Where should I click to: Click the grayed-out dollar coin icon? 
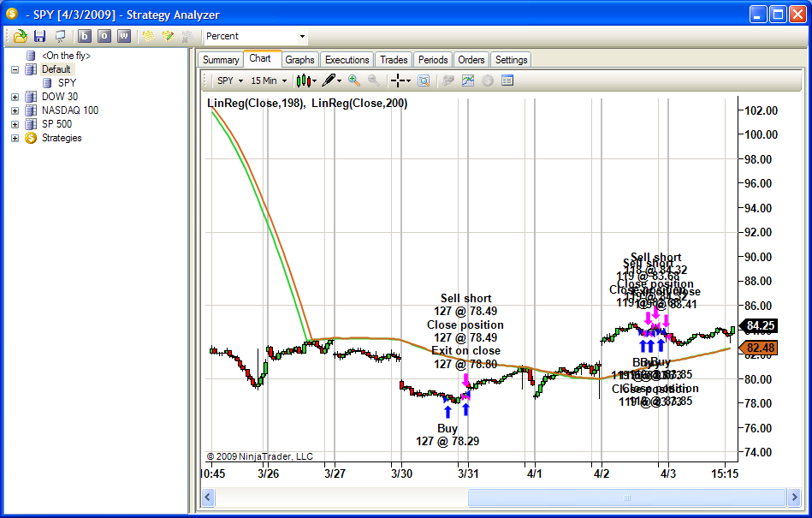tap(488, 80)
